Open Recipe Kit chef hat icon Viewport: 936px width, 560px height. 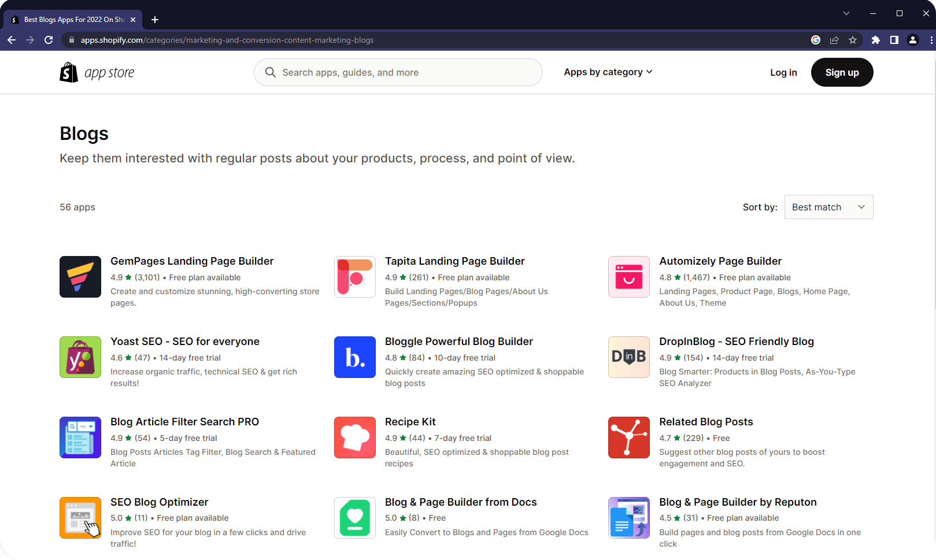click(x=355, y=437)
